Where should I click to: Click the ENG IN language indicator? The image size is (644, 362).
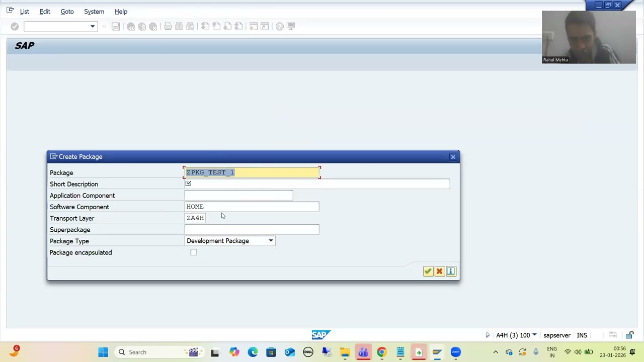click(x=552, y=352)
